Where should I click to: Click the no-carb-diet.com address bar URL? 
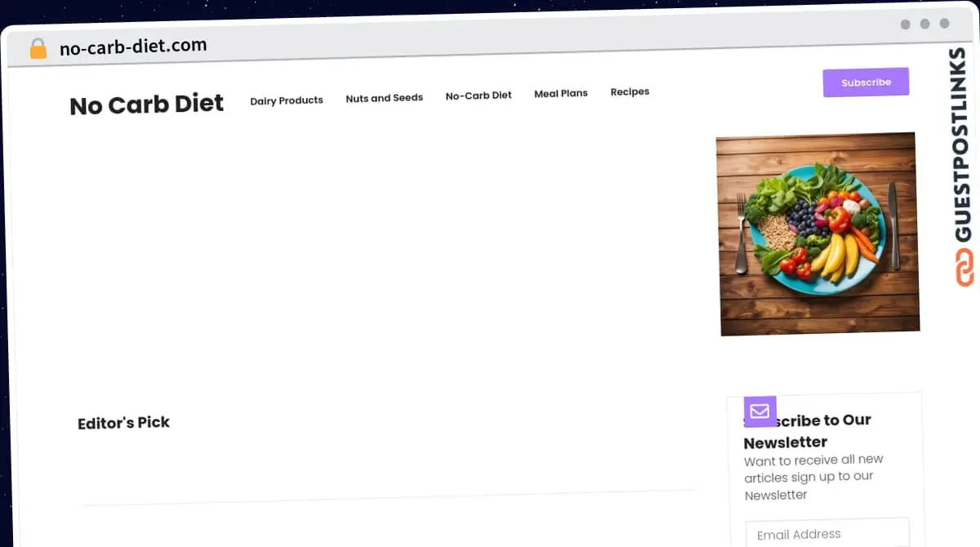(133, 47)
